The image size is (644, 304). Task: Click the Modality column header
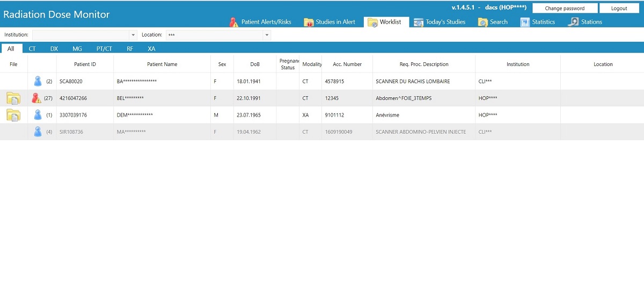click(x=312, y=64)
